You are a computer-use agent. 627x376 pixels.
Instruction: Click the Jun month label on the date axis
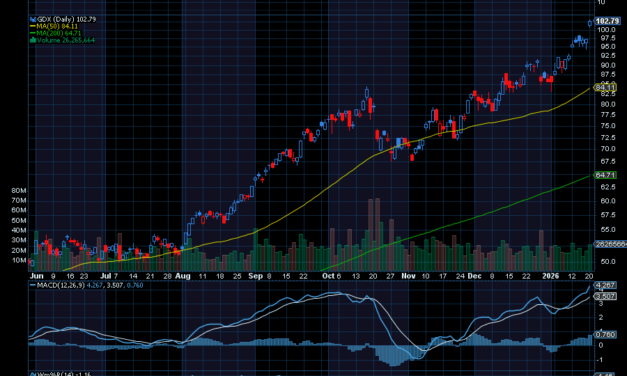coord(36,276)
